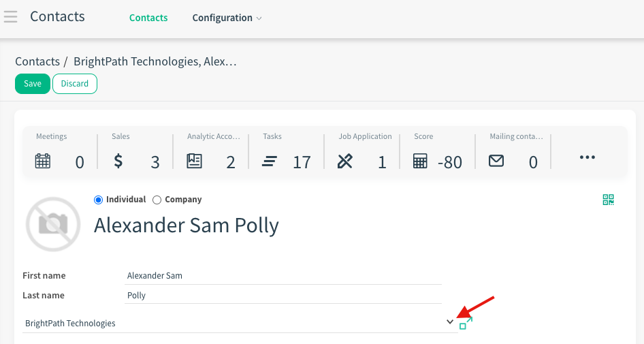
Task: Click the Meetings calendar icon
Action: (x=42, y=161)
